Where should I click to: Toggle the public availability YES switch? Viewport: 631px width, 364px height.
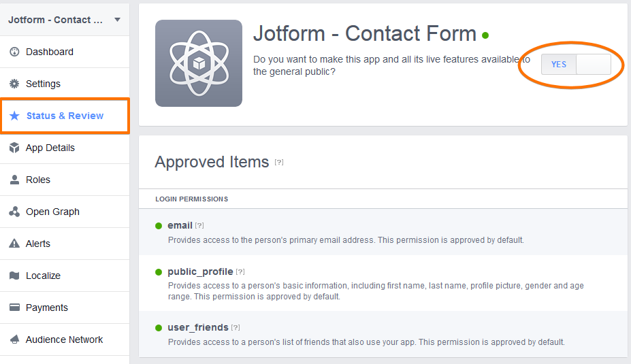coord(576,65)
